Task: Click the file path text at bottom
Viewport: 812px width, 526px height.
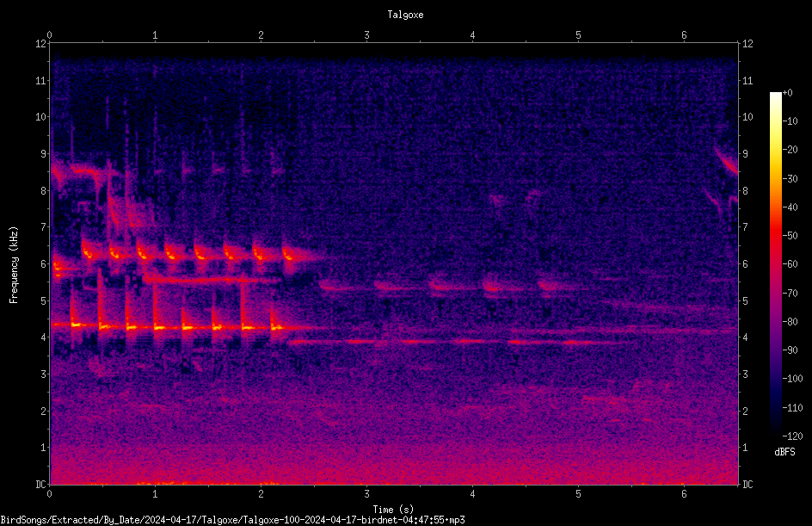Action: [232, 520]
